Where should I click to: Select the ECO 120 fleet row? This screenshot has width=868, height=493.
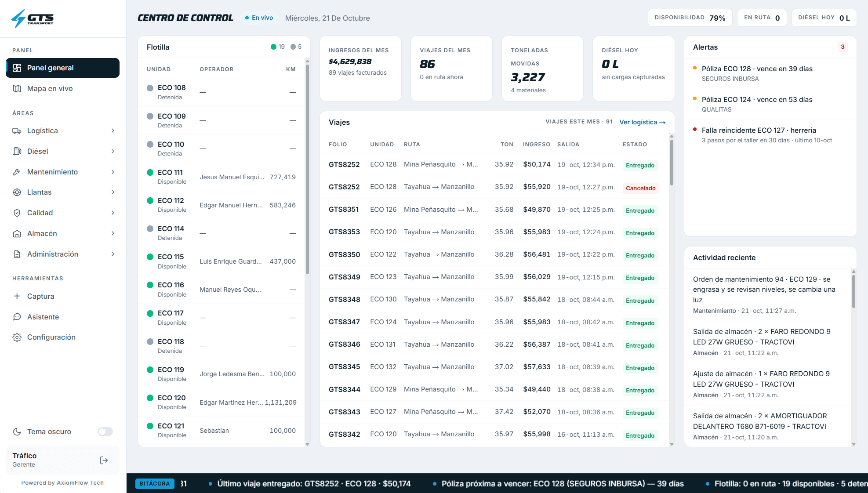[x=222, y=402]
